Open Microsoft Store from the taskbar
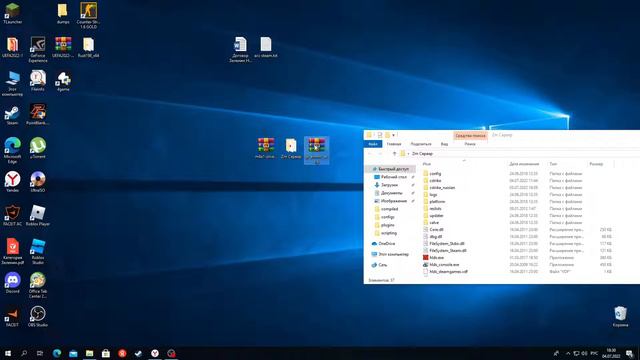This screenshot has width=640, height=360. (106, 353)
